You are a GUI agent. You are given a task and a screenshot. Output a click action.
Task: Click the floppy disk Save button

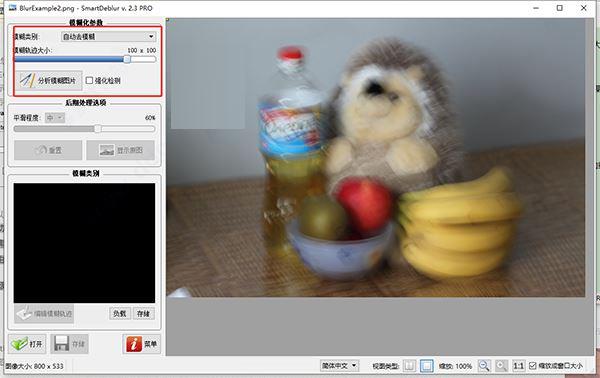point(69,344)
